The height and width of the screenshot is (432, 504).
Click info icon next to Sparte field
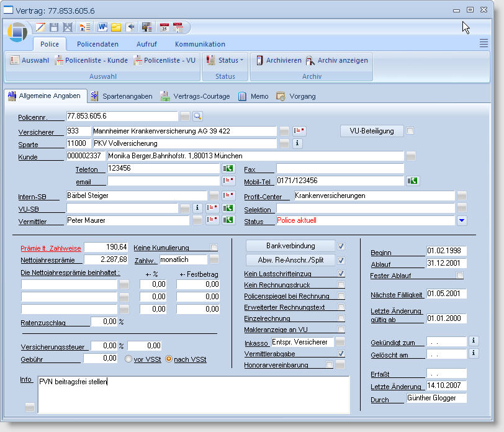pos(297,143)
